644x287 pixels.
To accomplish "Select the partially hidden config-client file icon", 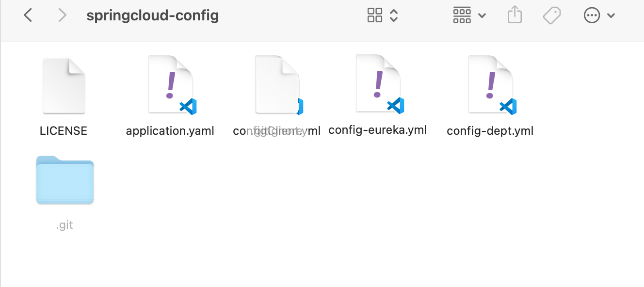I will click(276, 85).
